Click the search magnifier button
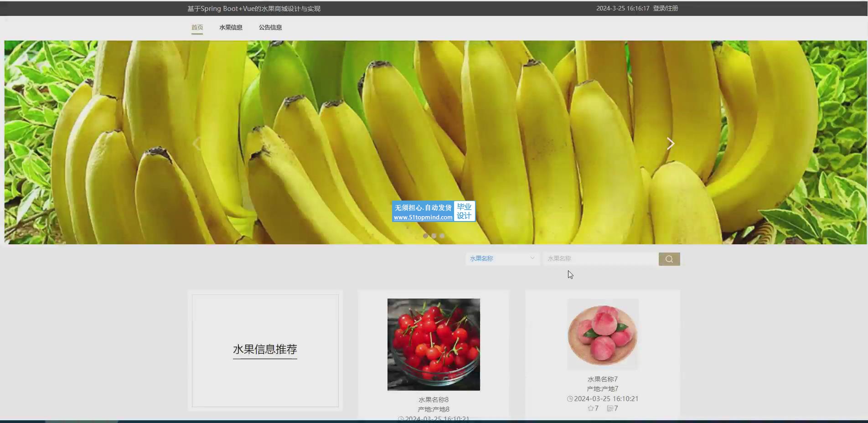The width and height of the screenshot is (868, 423). click(x=669, y=259)
